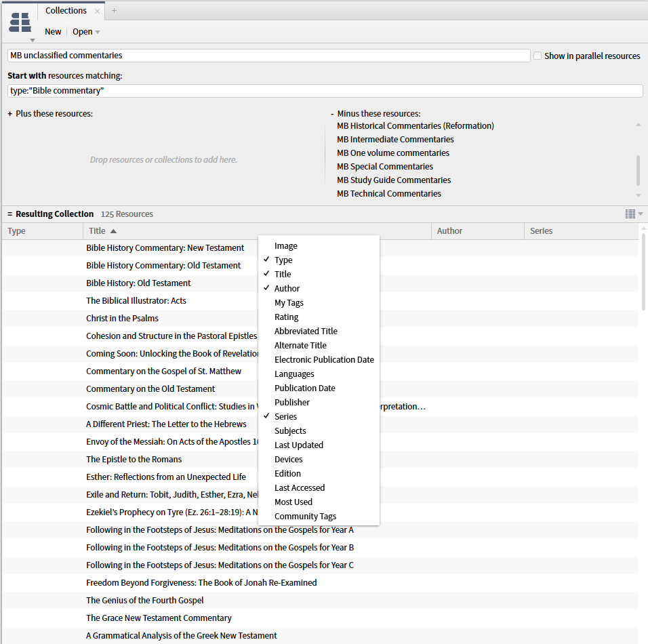Select 'MB Technical Commentaries' resource
Screen dimensions: 648x644
tap(388, 193)
